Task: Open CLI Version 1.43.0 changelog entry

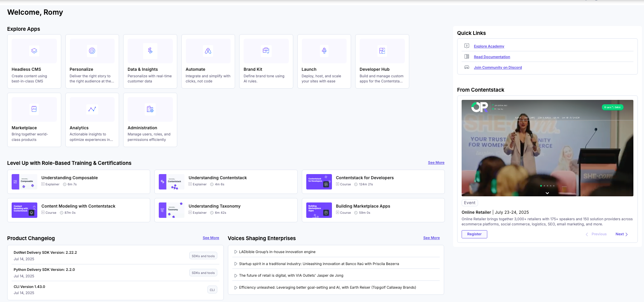Action: 29,287
